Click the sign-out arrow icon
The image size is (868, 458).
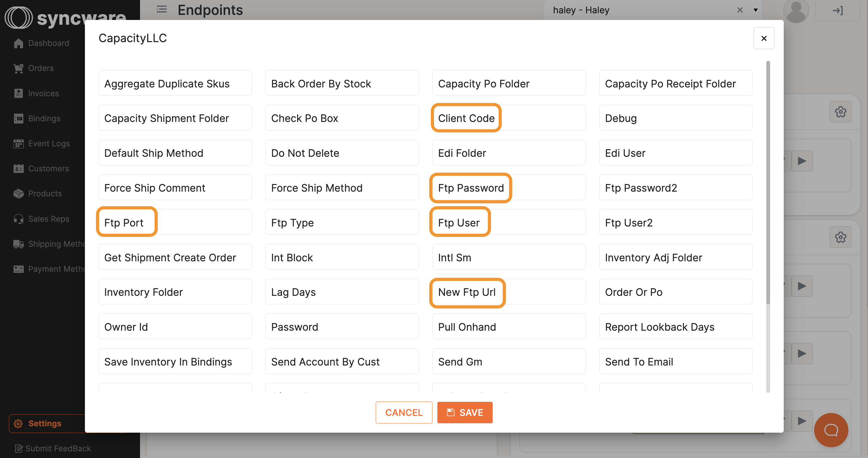(x=838, y=10)
